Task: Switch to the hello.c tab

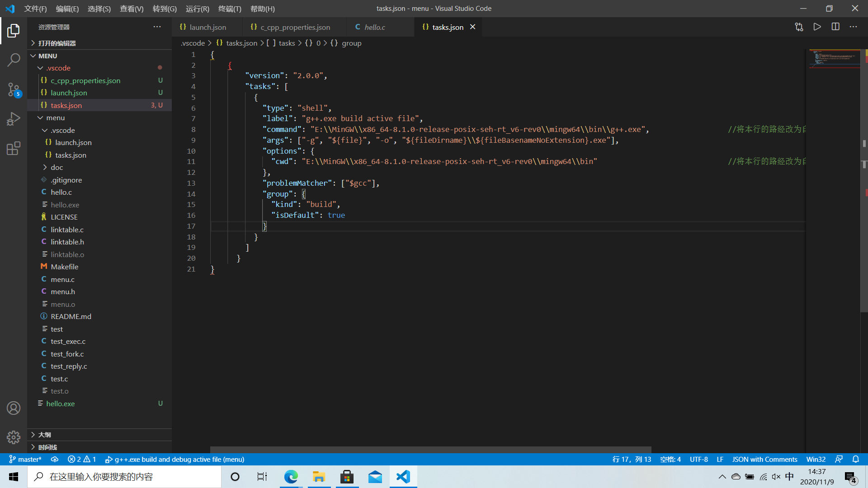Action: pos(374,28)
